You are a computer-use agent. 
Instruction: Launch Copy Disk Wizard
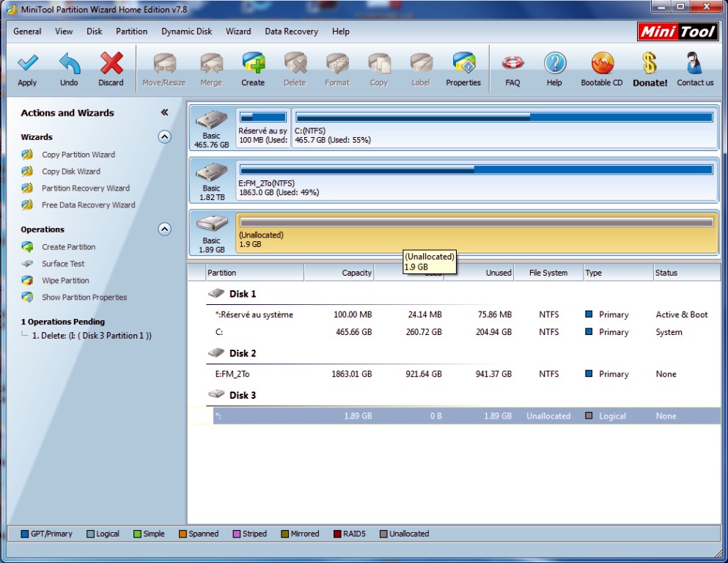[x=71, y=172]
